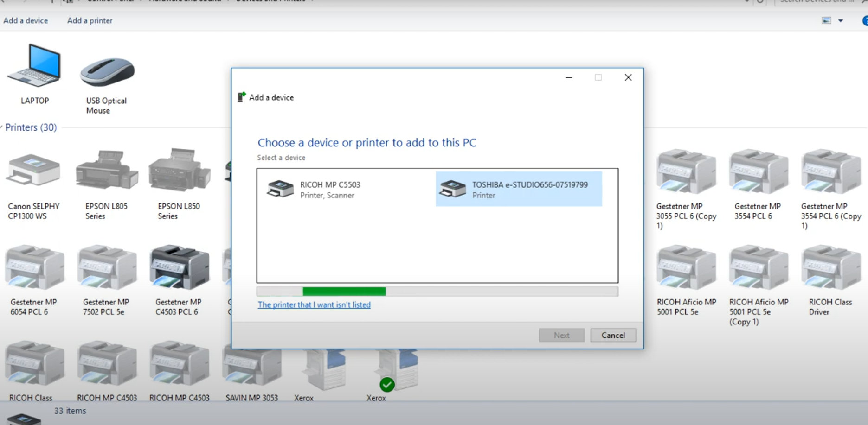Click Add a printer in toolbar
Viewport: 868px width, 425px height.
[x=90, y=21]
